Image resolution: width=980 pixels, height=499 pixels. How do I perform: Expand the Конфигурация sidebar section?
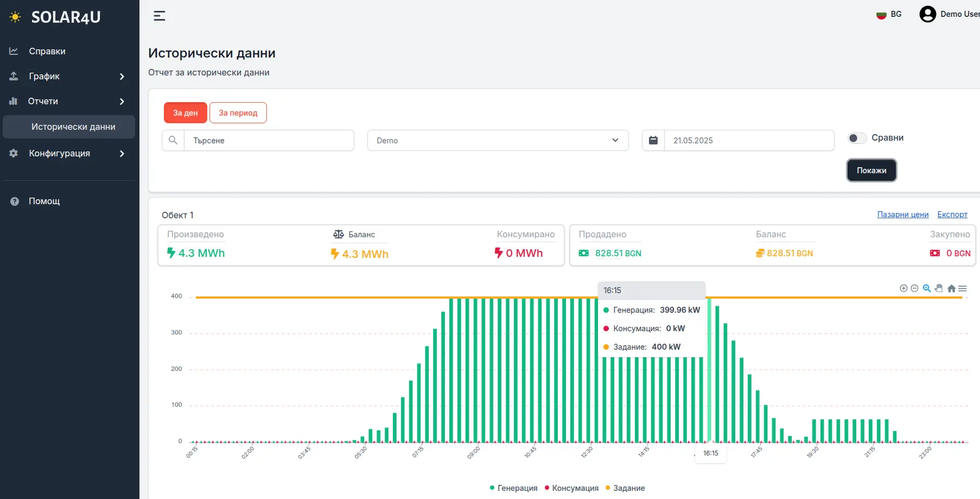pyautogui.click(x=68, y=154)
